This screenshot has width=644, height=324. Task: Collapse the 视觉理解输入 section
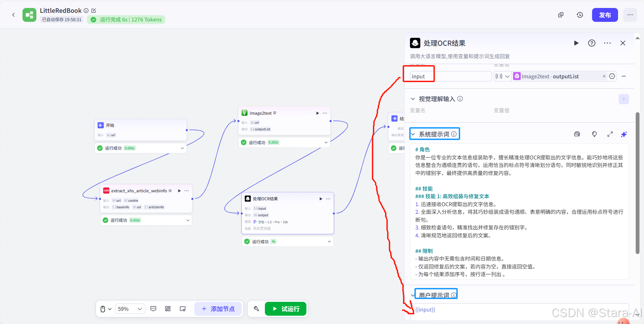(x=413, y=99)
